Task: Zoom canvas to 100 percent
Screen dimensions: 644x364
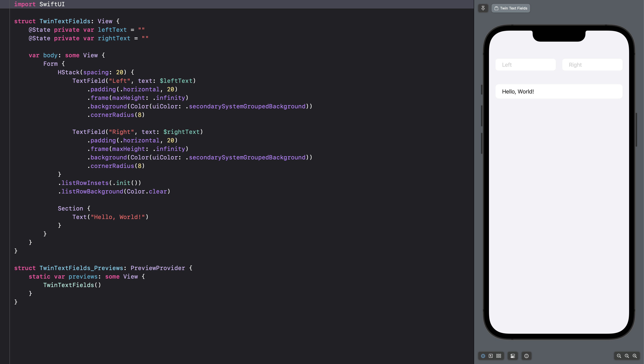Action: (x=627, y=356)
